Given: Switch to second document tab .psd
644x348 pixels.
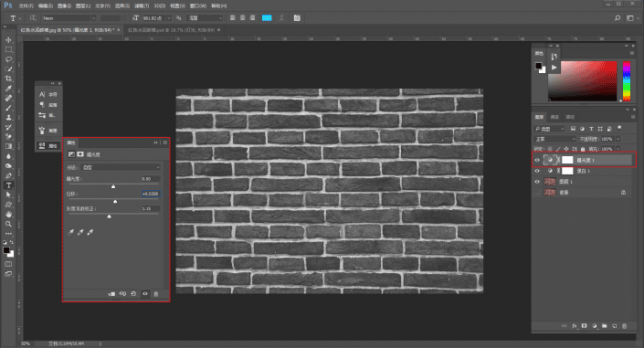Looking at the screenshot, I should point(171,30).
